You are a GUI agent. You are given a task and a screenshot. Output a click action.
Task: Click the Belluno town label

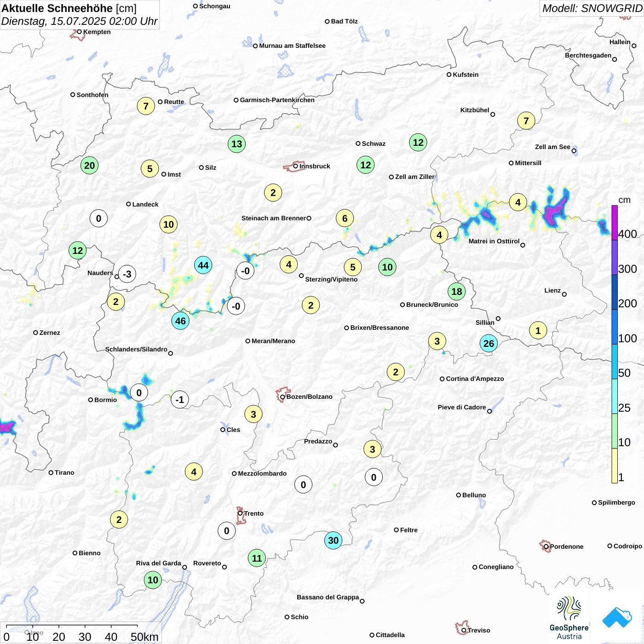pyautogui.click(x=474, y=495)
